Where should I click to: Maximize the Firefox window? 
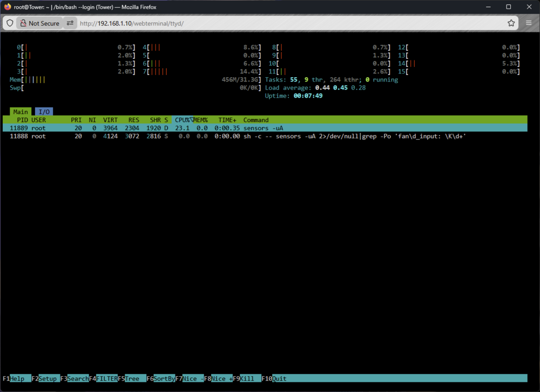[x=508, y=7]
